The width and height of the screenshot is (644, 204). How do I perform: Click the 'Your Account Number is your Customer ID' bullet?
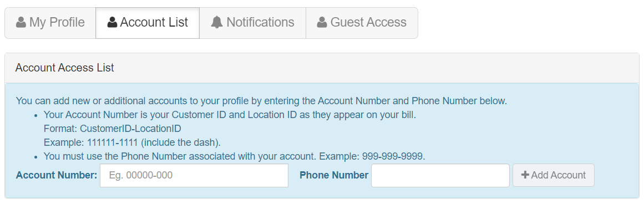230,115
